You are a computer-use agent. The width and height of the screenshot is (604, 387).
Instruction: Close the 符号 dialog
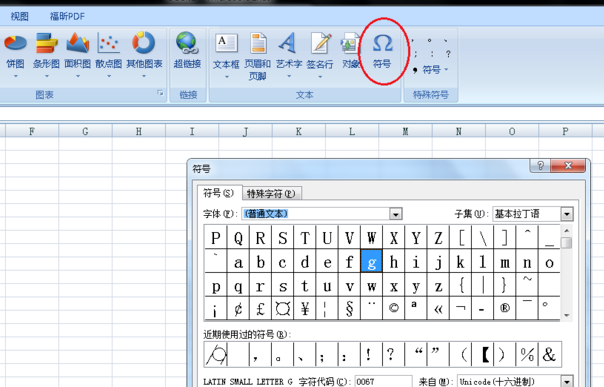tap(568, 165)
